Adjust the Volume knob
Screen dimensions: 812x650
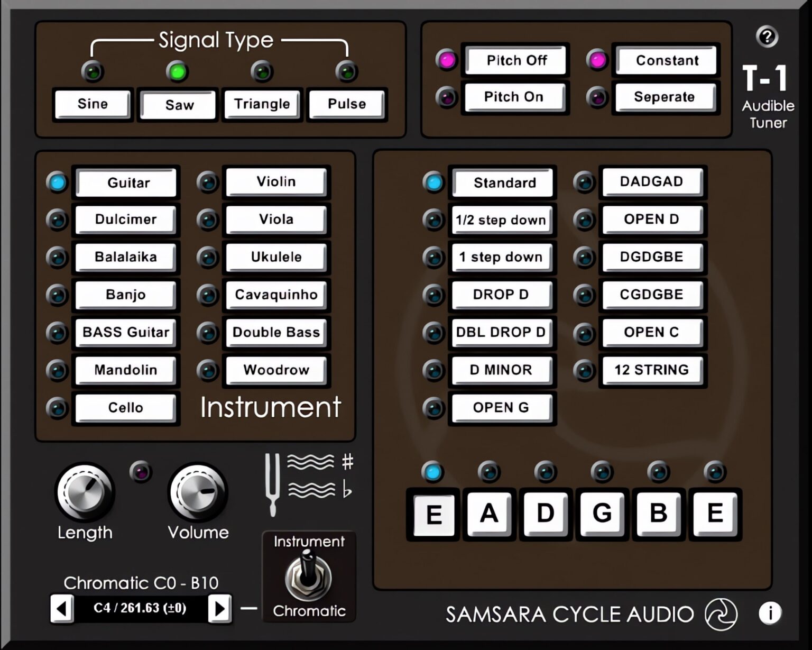point(198,492)
